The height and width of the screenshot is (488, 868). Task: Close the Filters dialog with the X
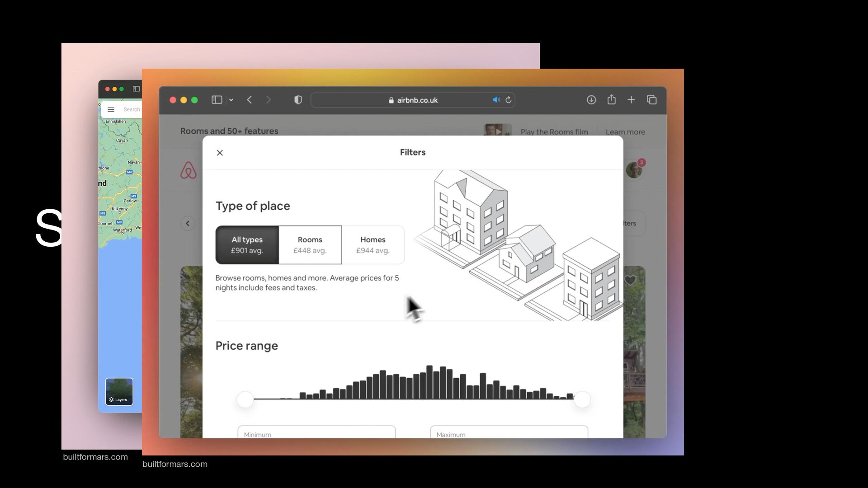pos(220,153)
